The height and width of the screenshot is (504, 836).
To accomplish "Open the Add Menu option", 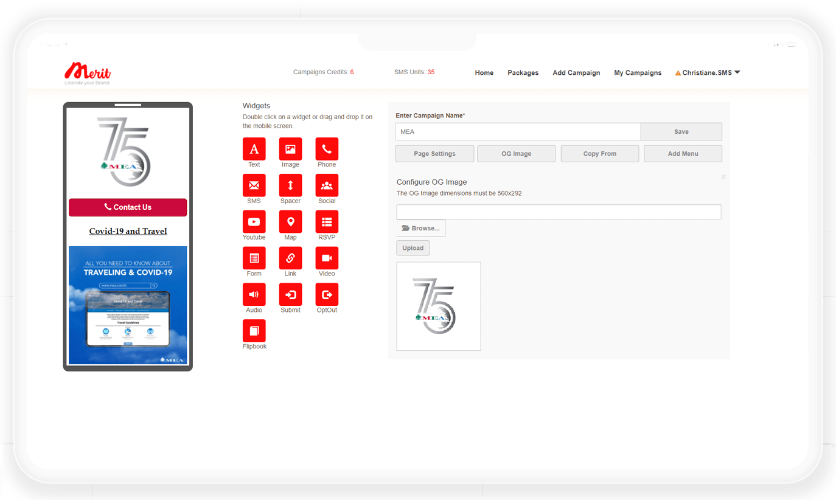I will point(683,154).
